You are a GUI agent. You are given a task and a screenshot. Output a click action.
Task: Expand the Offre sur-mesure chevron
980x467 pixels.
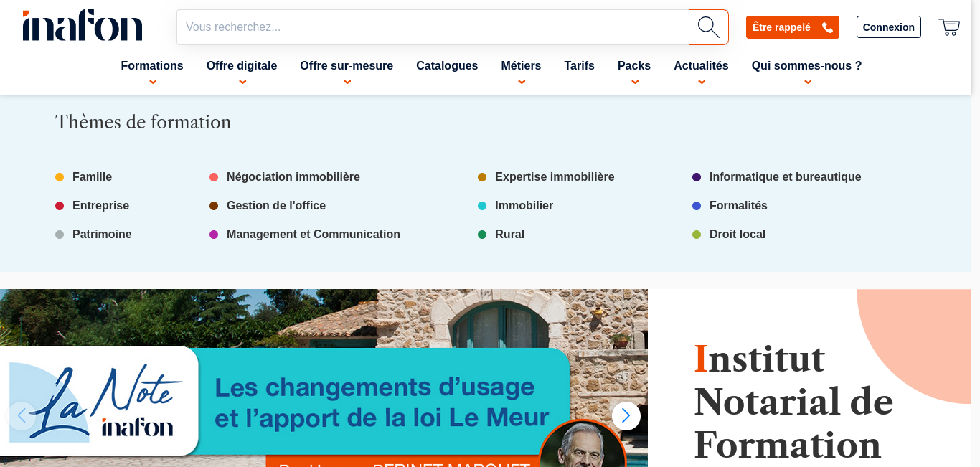347,82
